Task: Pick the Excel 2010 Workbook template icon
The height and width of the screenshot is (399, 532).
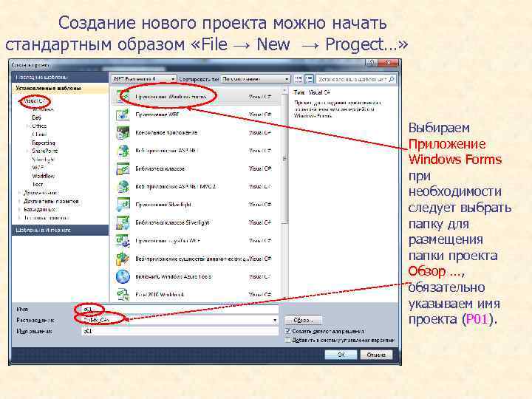Action: click(x=123, y=294)
